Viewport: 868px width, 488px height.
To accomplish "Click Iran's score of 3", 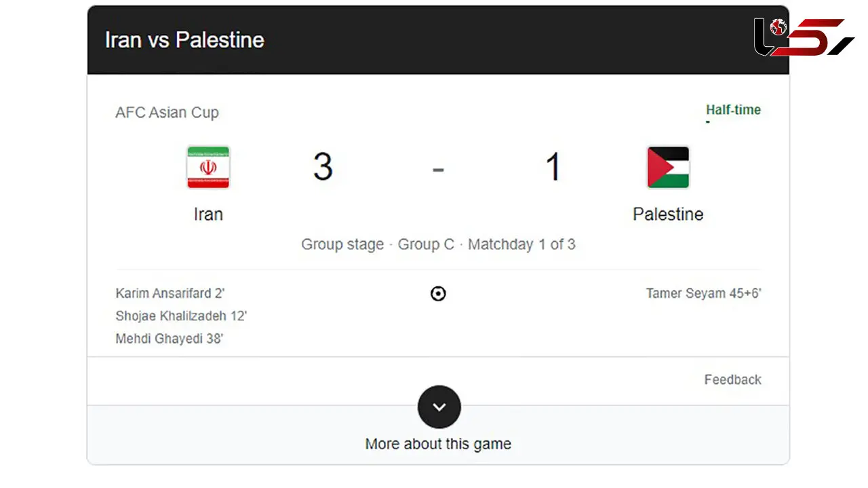I will coord(323,166).
